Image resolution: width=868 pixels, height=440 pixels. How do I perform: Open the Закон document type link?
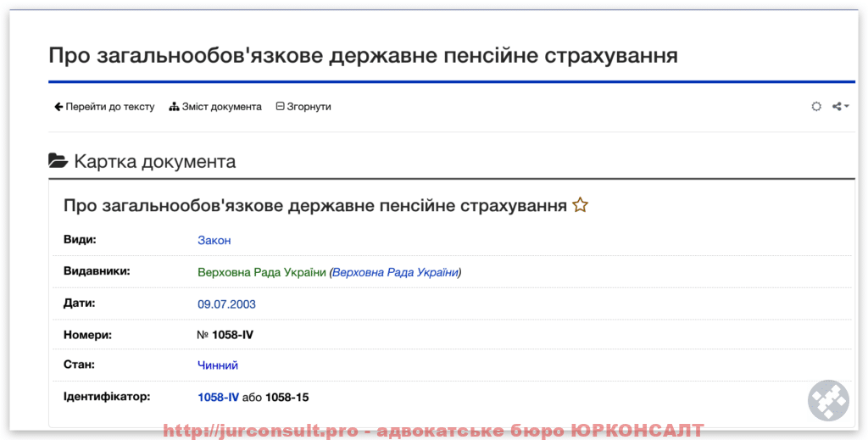[214, 240]
